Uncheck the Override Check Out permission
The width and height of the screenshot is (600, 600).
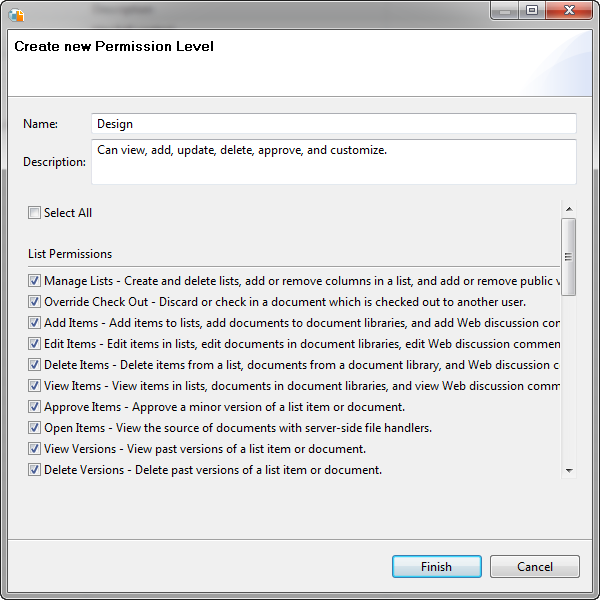pos(35,302)
